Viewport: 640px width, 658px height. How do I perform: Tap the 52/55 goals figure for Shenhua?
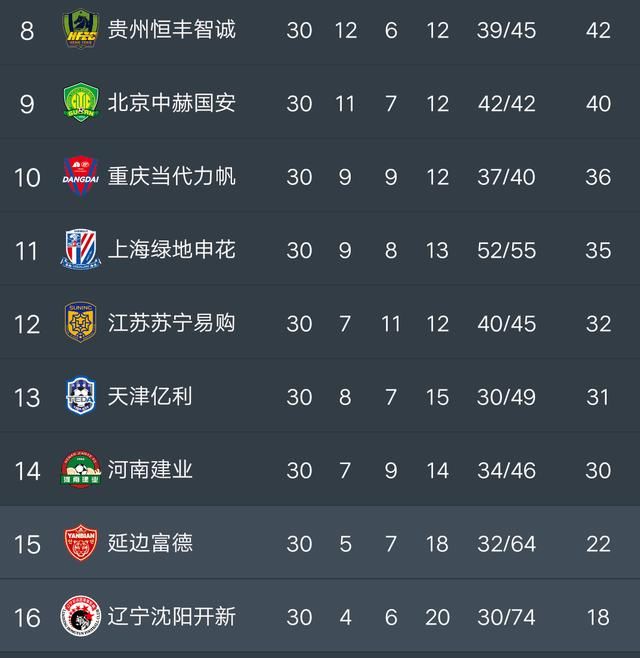point(507,251)
